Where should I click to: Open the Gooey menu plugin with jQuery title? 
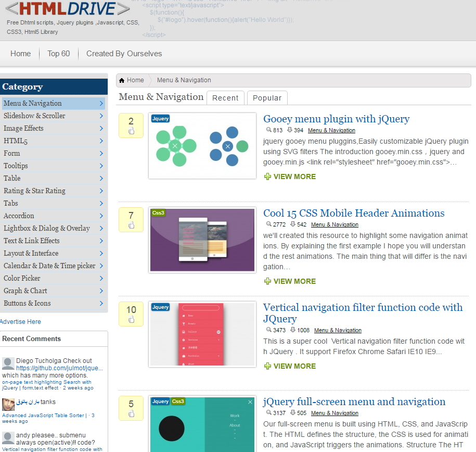tap(337, 119)
